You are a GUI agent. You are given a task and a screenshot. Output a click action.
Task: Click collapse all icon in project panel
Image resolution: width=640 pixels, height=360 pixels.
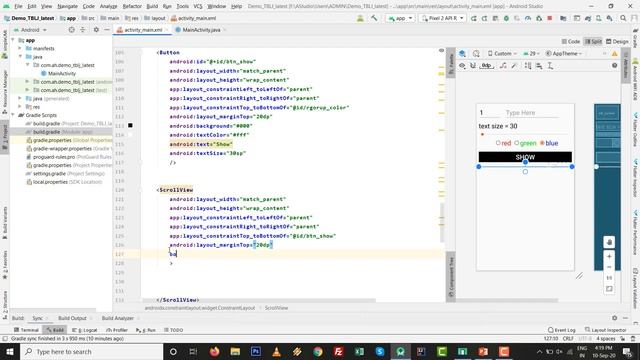click(x=82, y=30)
